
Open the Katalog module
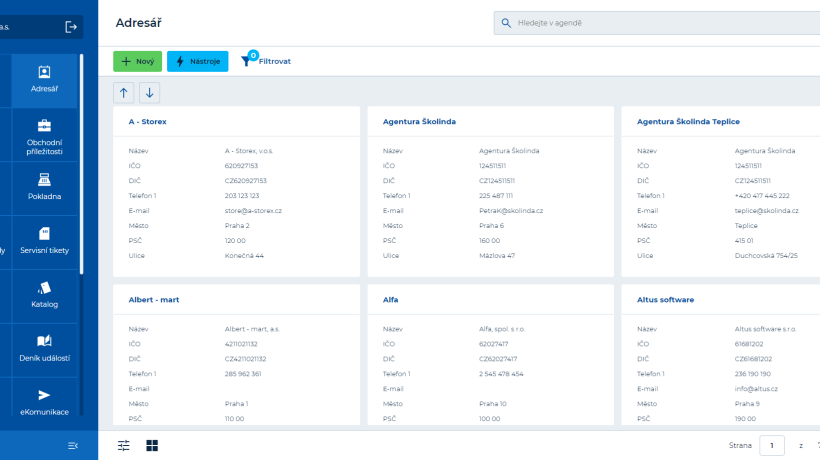pyautogui.click(x=44, y=295)
